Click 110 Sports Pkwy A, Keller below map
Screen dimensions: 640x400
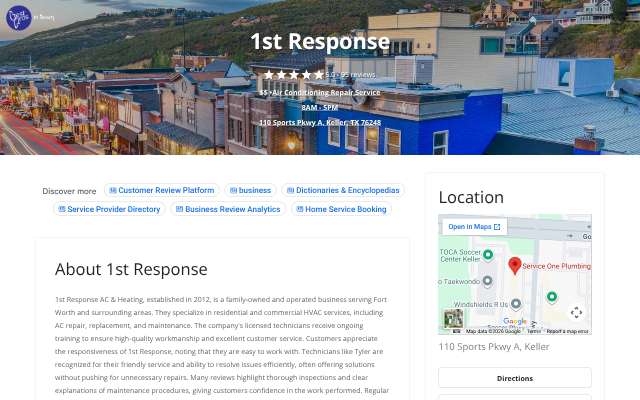pos(494,347)
